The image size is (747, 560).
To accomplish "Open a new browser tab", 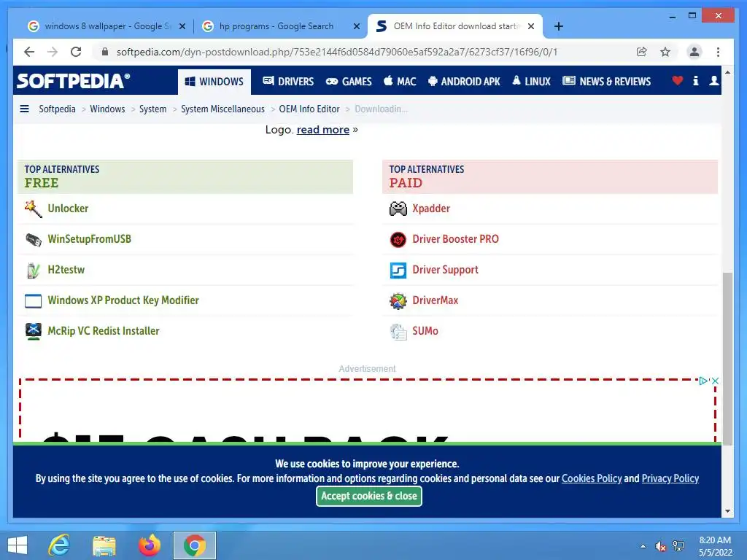I will pos(559,27).
